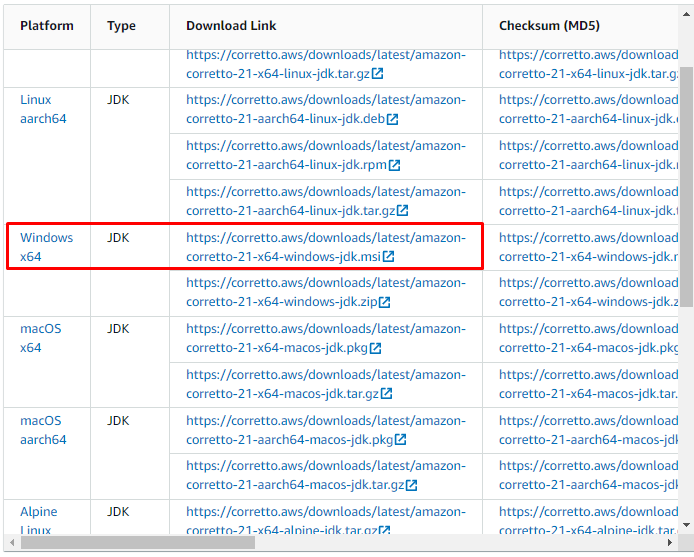Click external-link icon after aarch64-macos-jdk.pkg link
694x557 pixels.
[401, 440]
